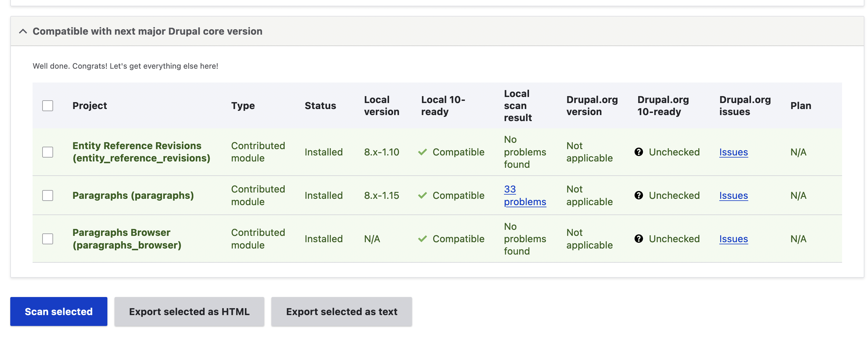Click 'No problems found' in Paragraphs Browser row
This screenshot has width=868, height=344.
[525, 239]
